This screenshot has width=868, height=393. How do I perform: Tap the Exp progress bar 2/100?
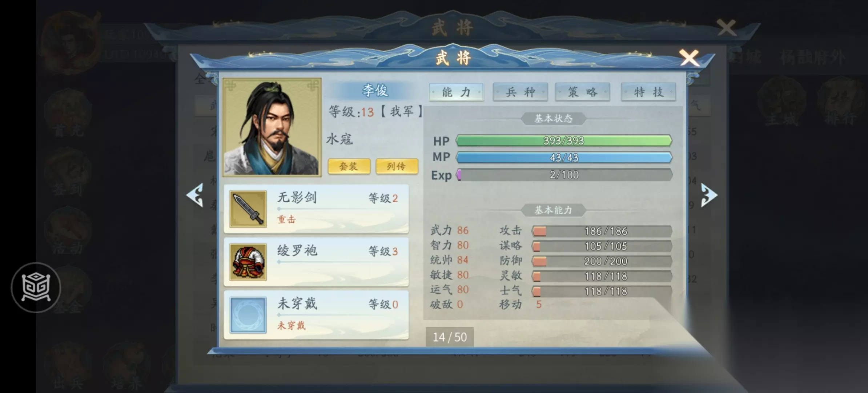[564, 175]
